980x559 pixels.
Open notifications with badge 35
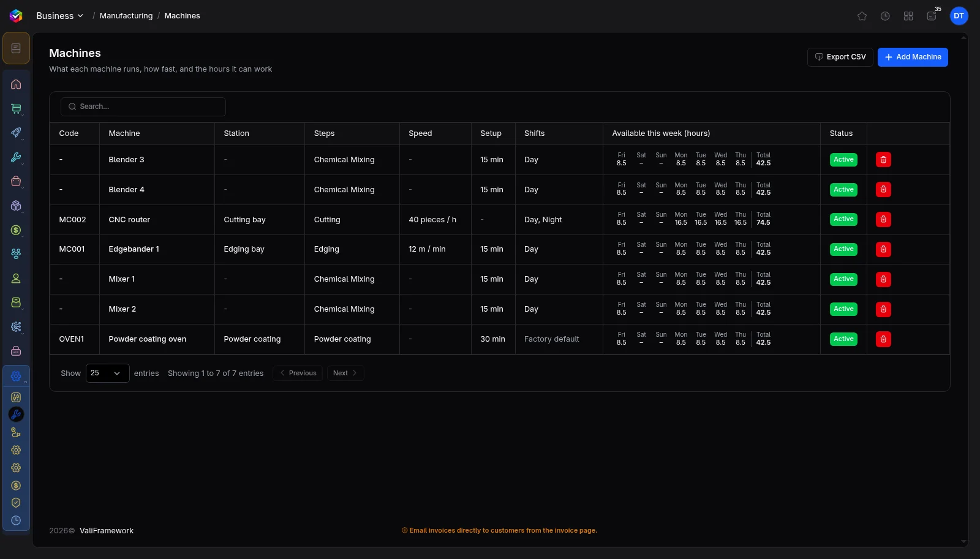[932, 16]
